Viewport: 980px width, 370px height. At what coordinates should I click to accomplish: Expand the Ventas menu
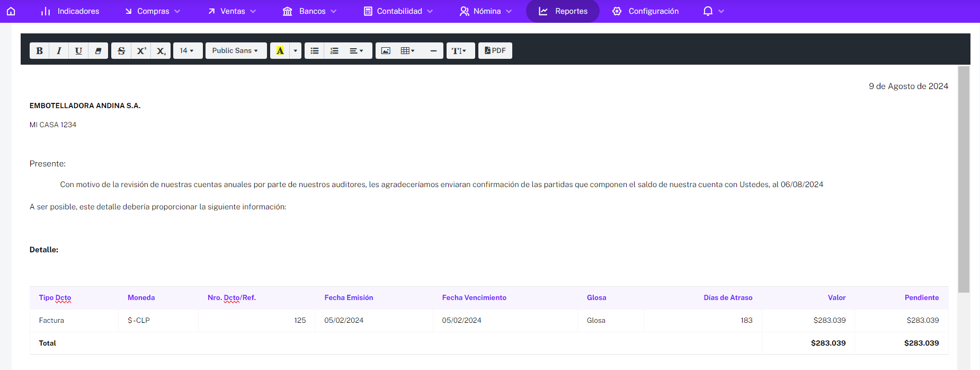(232, 11)
